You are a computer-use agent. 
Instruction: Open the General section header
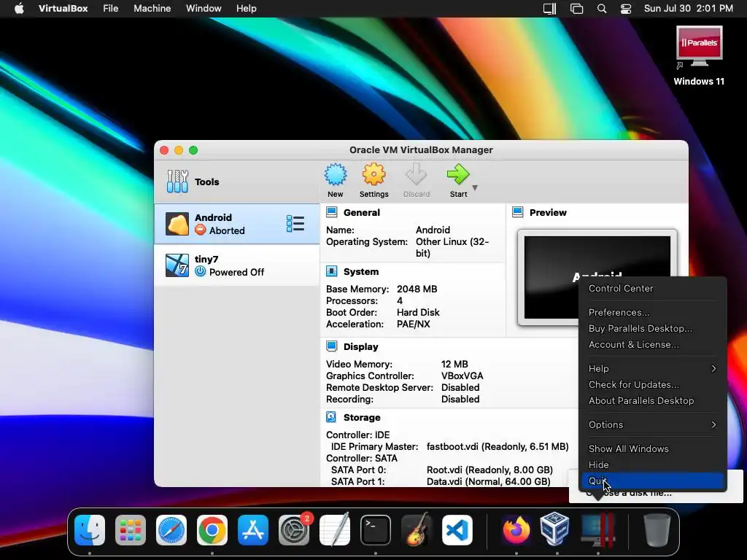362,212
